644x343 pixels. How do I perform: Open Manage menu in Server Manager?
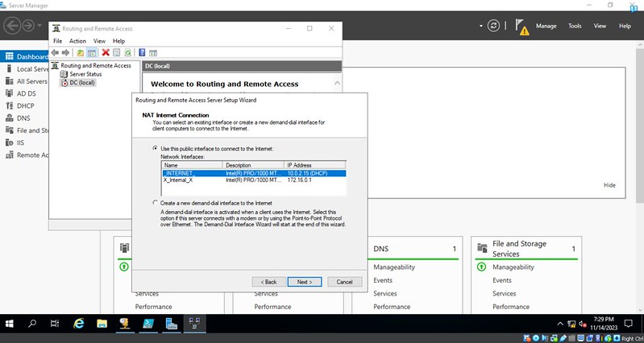(x=546, y=26)
